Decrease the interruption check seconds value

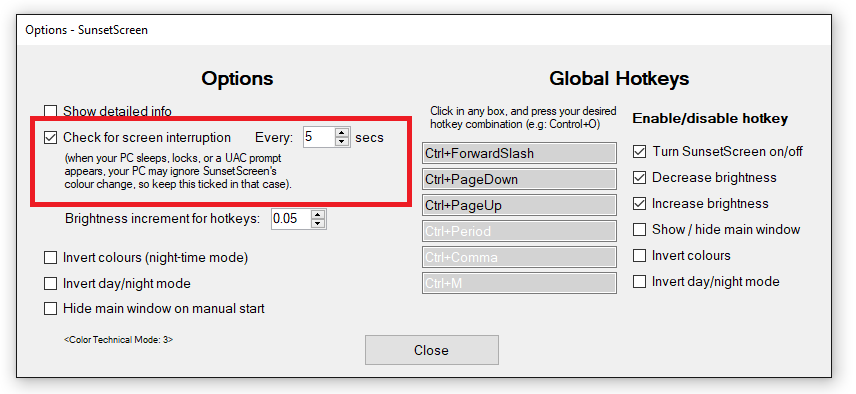pyautogui.click(x=342, y=141)
